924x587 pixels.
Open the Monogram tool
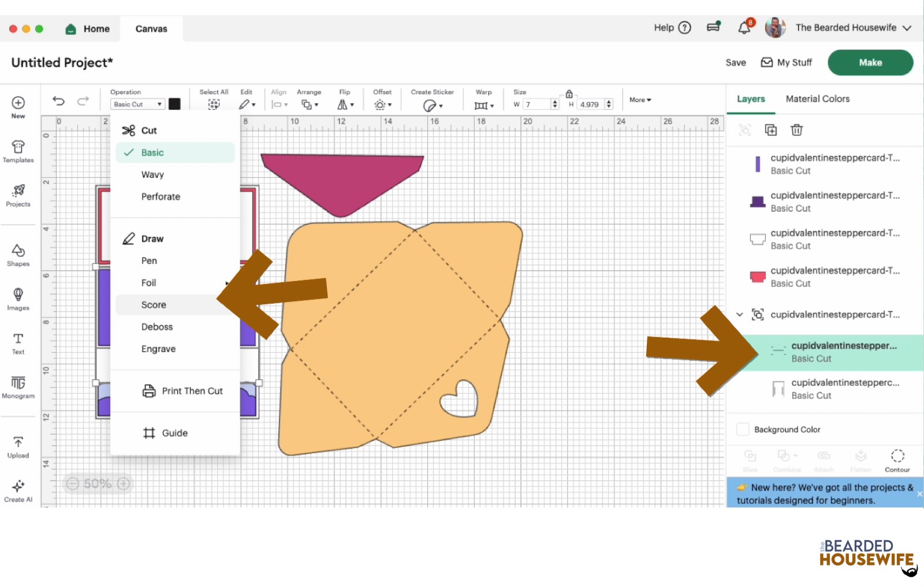tap(18, 387)
